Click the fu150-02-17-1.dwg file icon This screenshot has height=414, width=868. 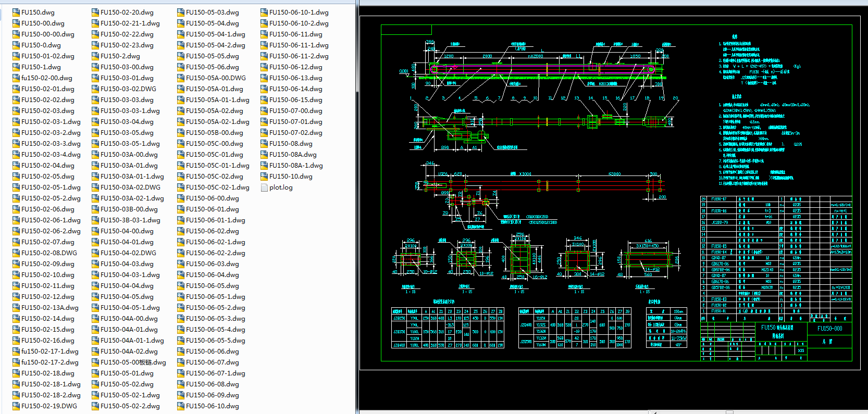16,352
